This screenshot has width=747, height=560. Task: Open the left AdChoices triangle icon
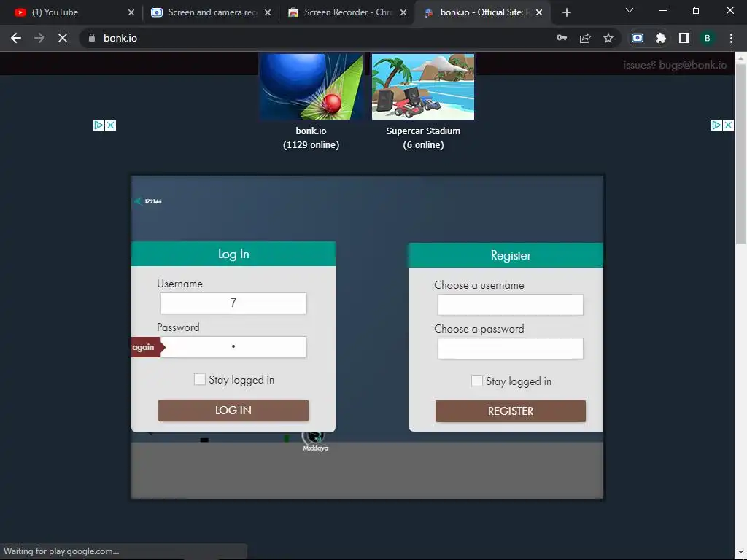click(x=98, y=125)
